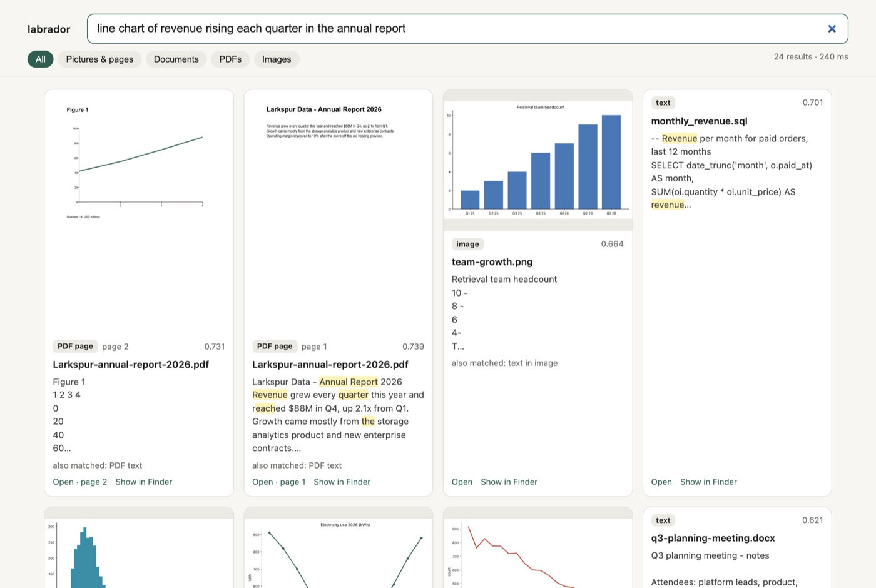Screen dimensions: 876x588
Task: Clear the search query with the X icon
Action: pos(832,29)
